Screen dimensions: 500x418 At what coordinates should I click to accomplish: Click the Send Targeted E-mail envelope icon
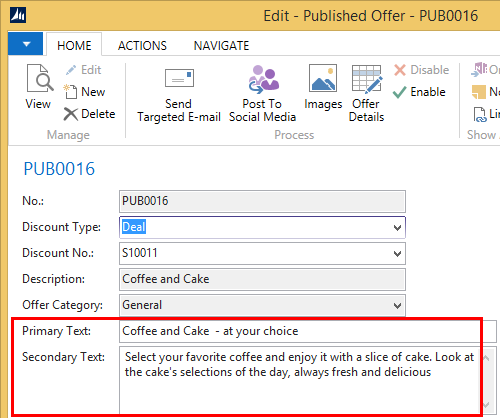point(179,78)
